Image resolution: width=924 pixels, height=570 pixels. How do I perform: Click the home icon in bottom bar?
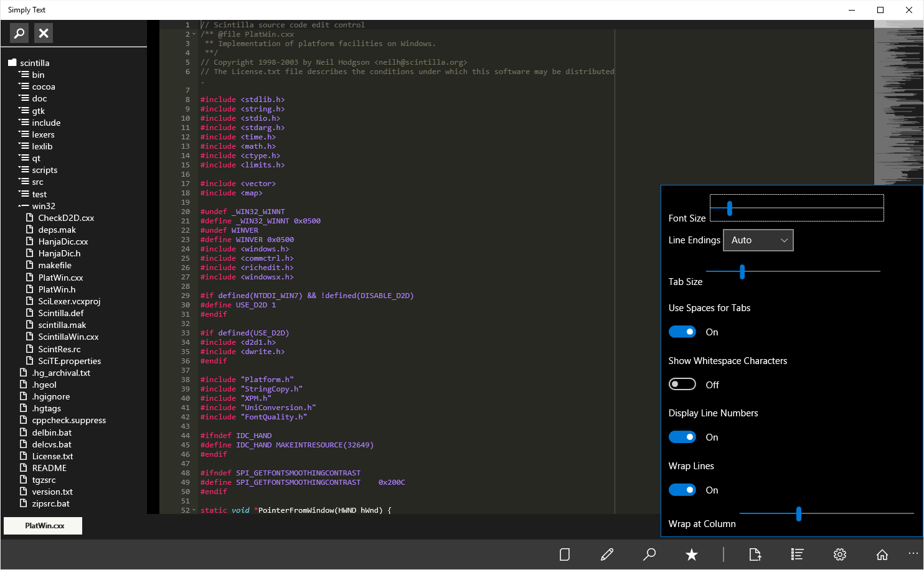coord(882,554)
